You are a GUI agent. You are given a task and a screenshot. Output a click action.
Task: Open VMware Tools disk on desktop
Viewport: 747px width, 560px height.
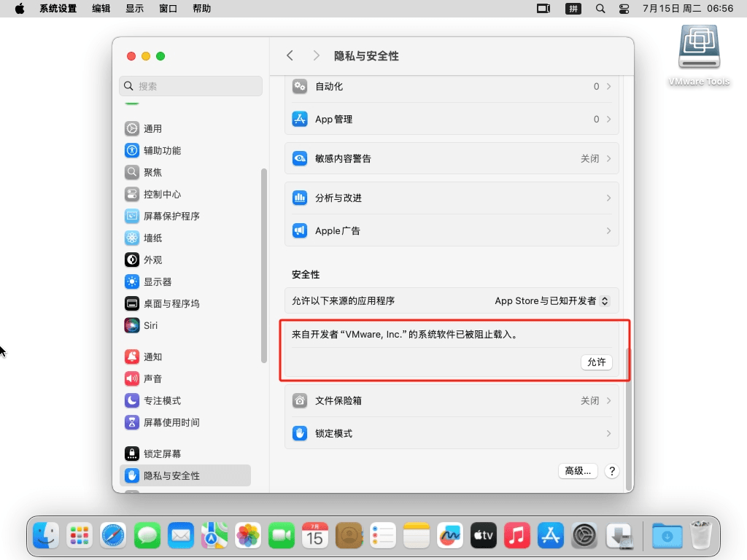(699, 55)
